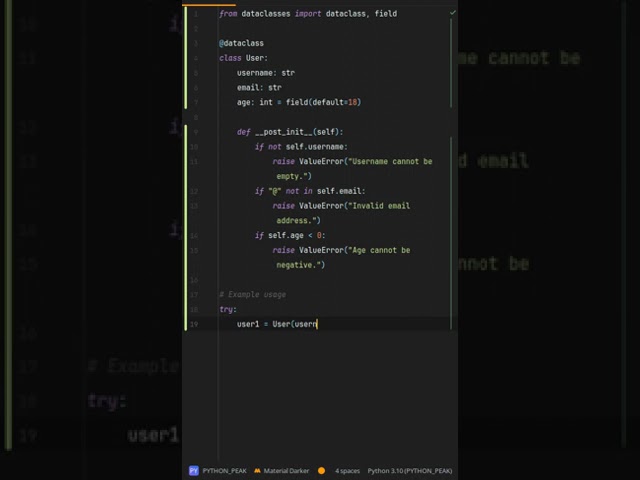Open the 4 spaces indent settings

347,471
